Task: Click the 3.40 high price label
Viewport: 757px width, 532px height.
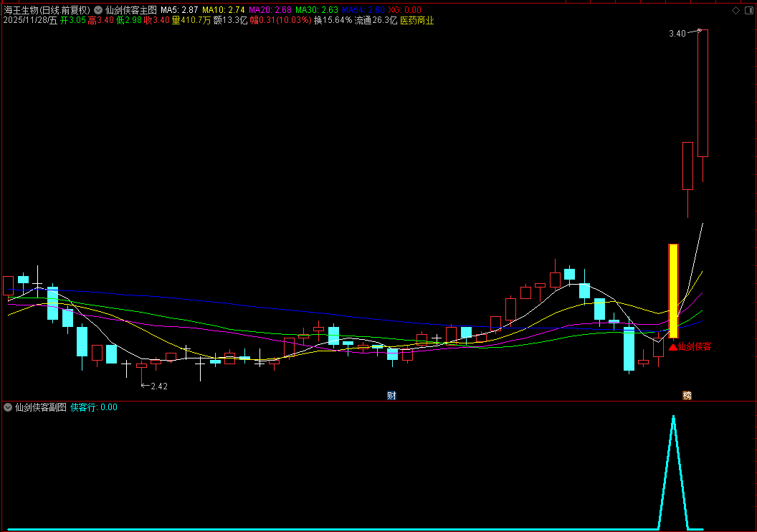Action: 677,33
